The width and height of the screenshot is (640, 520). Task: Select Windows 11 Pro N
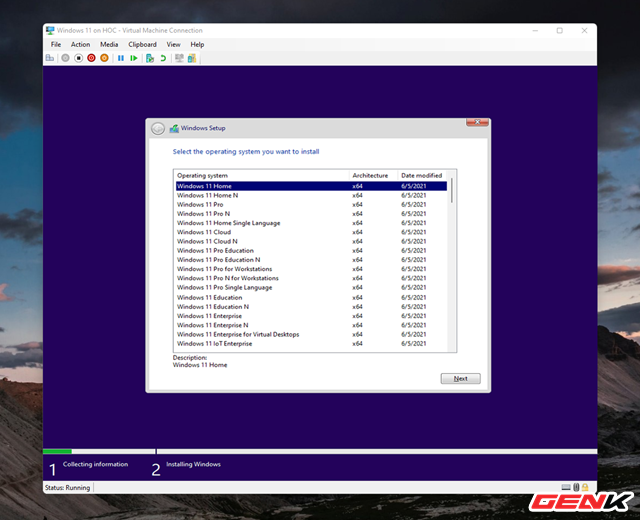pyautogui.click(x=311, y=214)
